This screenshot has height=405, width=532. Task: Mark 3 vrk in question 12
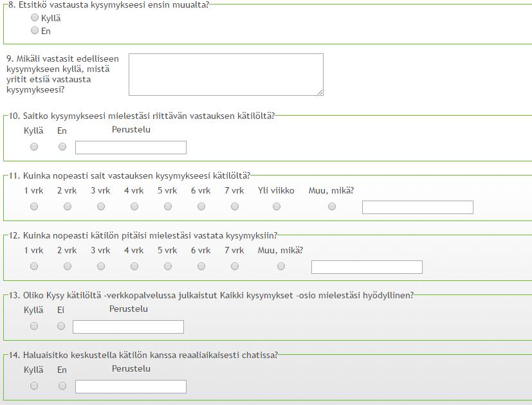[x=101, y=266]
